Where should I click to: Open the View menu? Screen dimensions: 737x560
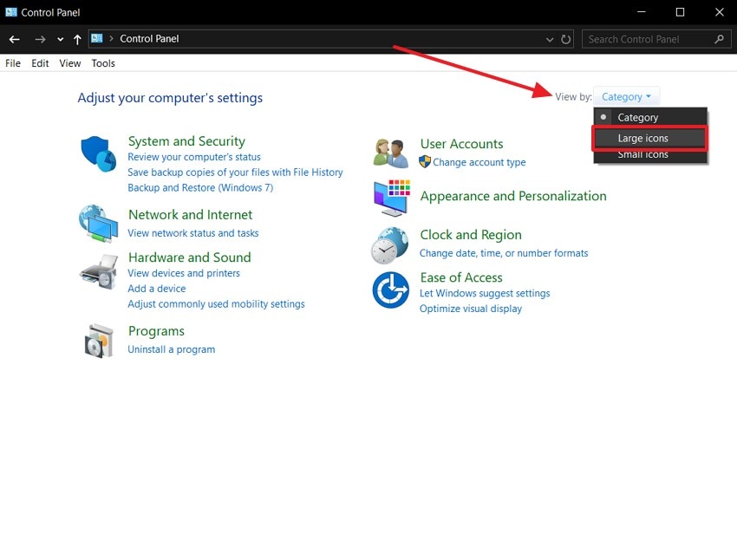coord(70,63)
